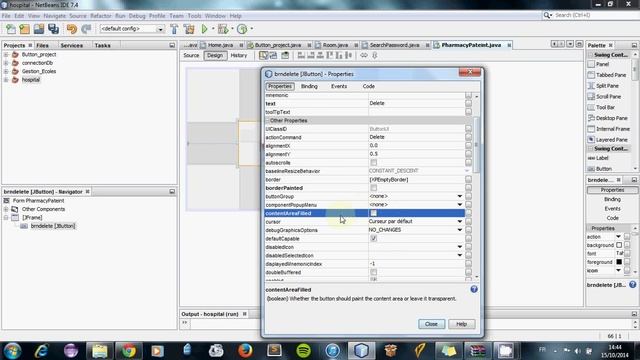Toggle the doubleBuffered checkbox
This screenshot has width=640, height=360.
point(373,272)
